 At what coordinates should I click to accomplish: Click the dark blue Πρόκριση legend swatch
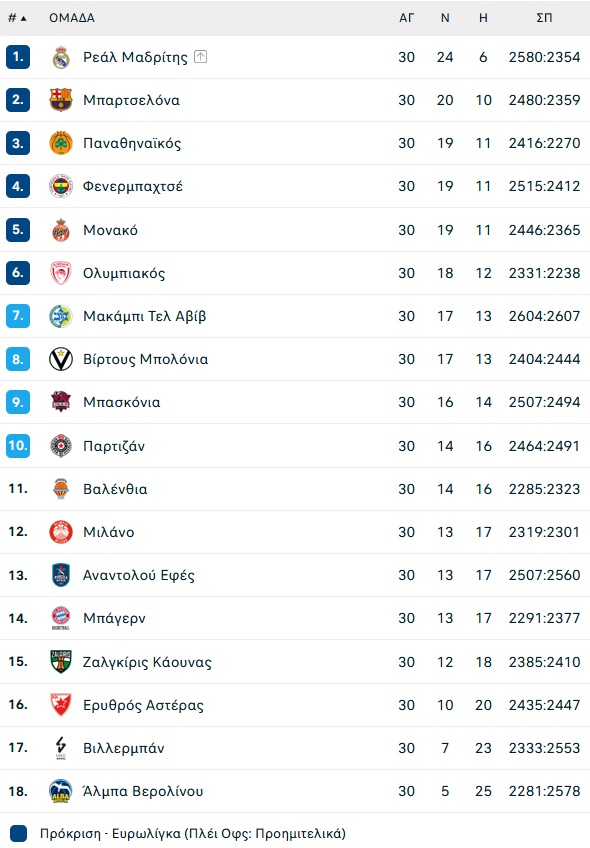coord(18,833)
